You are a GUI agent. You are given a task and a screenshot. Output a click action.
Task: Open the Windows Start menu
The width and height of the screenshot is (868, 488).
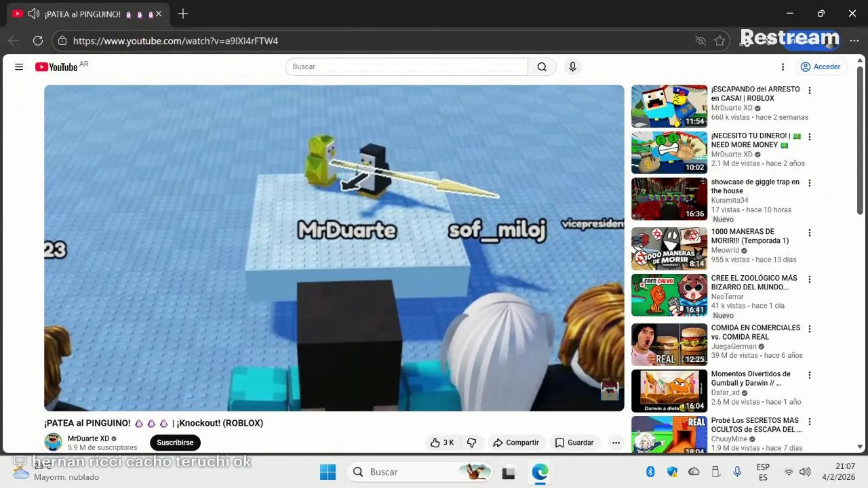coord(328,472)
